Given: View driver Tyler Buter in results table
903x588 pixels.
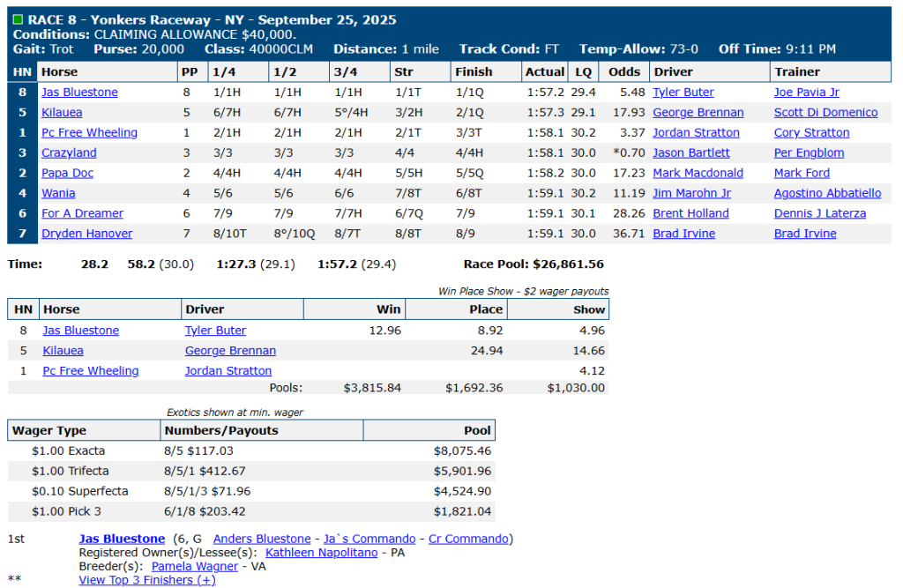Looking at the screenshot, I should tap(683, 93).
